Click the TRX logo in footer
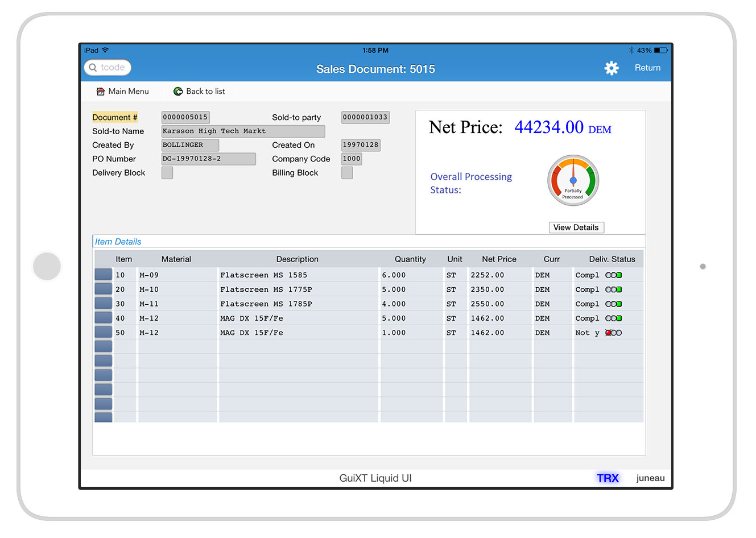756x538 pixels. pyautogui.click(x=607, y=478)
